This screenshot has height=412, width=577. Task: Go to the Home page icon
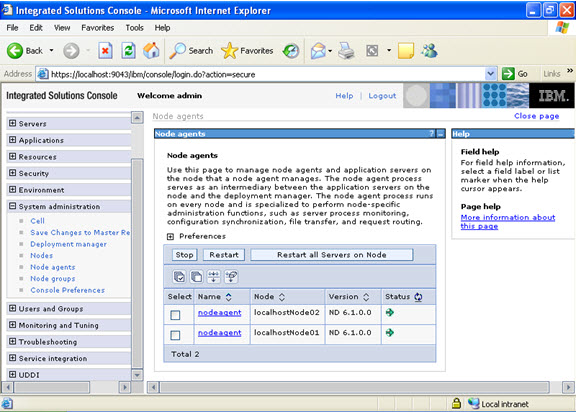click(151, 51)
